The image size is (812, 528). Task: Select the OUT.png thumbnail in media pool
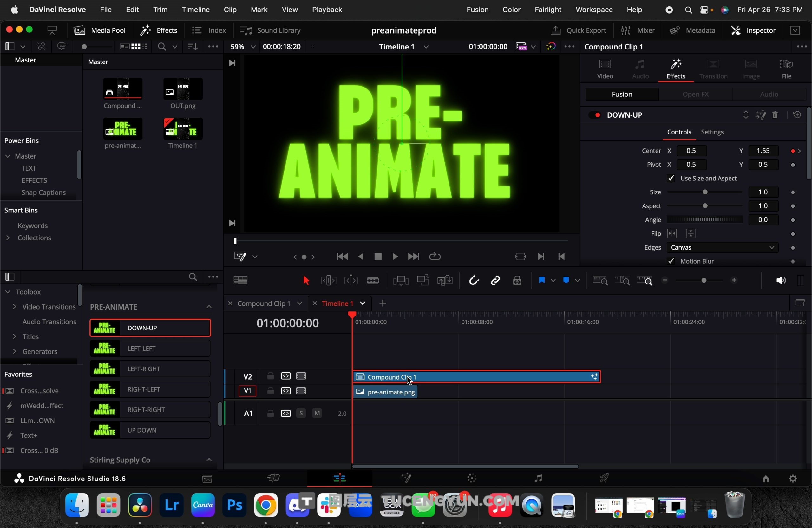[183, 89]
